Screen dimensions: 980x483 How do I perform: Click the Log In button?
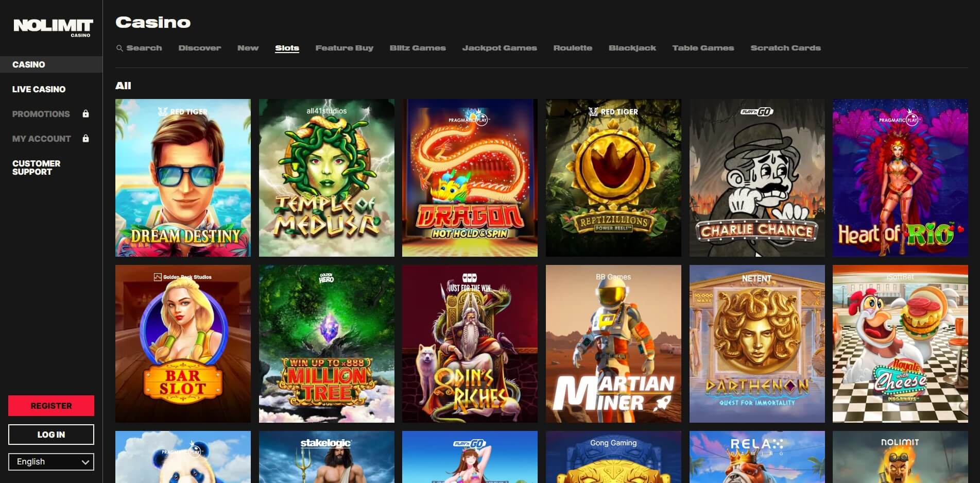click(x=51, y=435)
